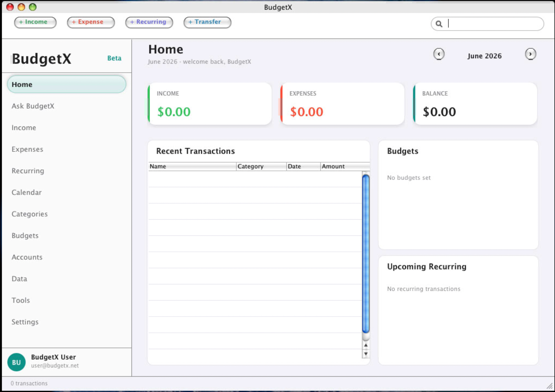Click the scrollbar down arrow
The height and width of the screenshot is (392, 555).
click(x=366, y=354)
